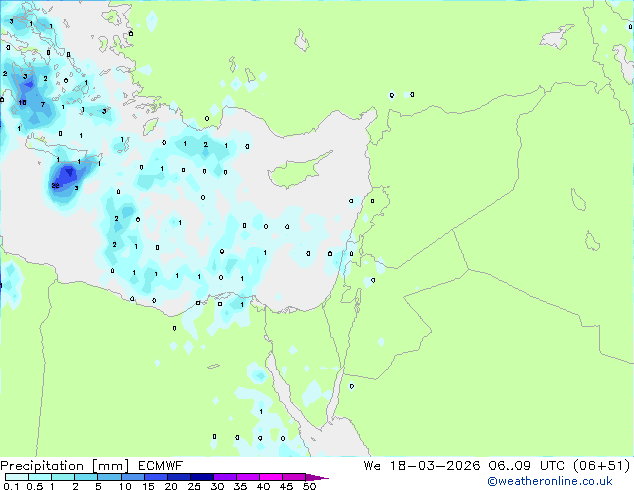Screen dimensions: 634x490
Task: Click the '7' precipitation value on the map
Action: coord(43,105)
